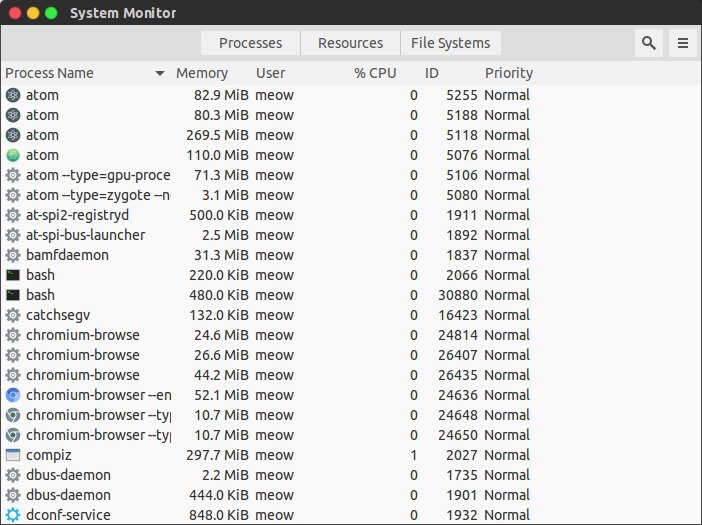Click the window icon beside compiz
The image size is (702, 525).
pos(13,455)
